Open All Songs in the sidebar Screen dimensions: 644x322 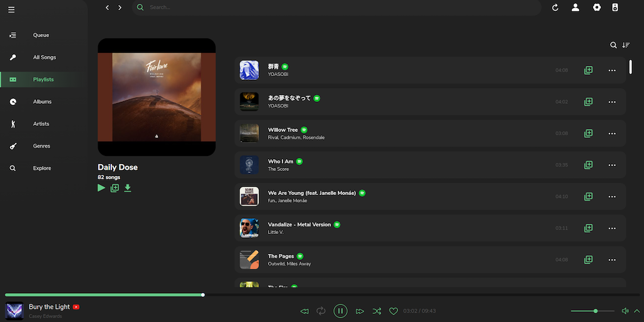pos(43,57)
